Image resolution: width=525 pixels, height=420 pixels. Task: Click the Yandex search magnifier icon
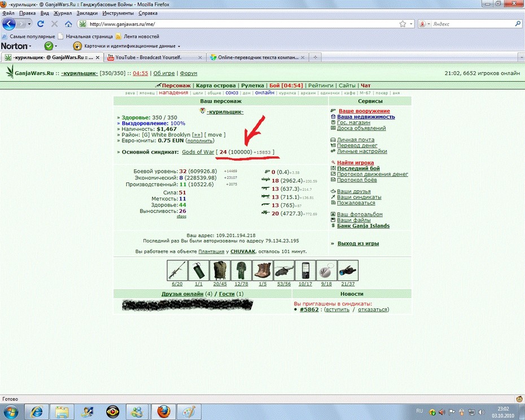point(518,24)
